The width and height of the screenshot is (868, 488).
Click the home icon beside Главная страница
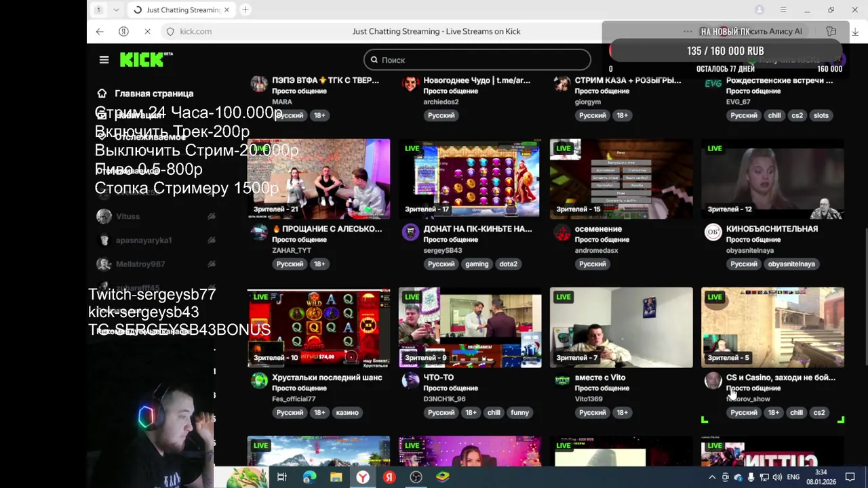tap(102, 94)
